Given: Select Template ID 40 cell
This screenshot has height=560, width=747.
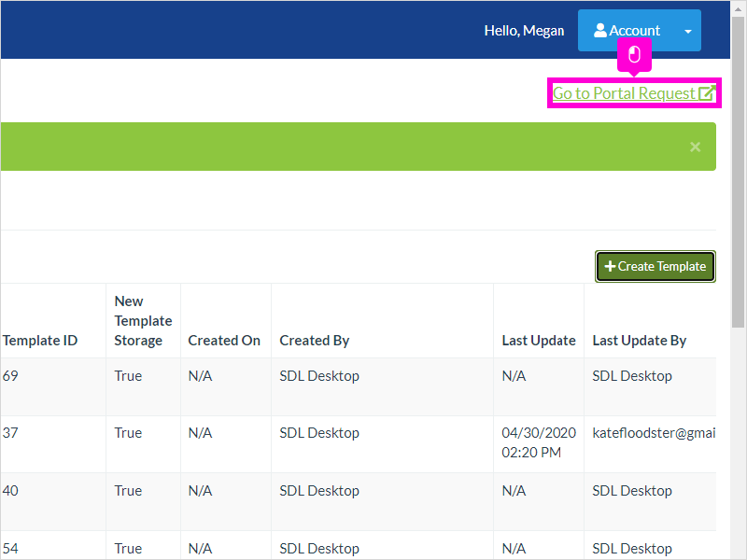Looking at the screenshot, I should coord(53,502).
